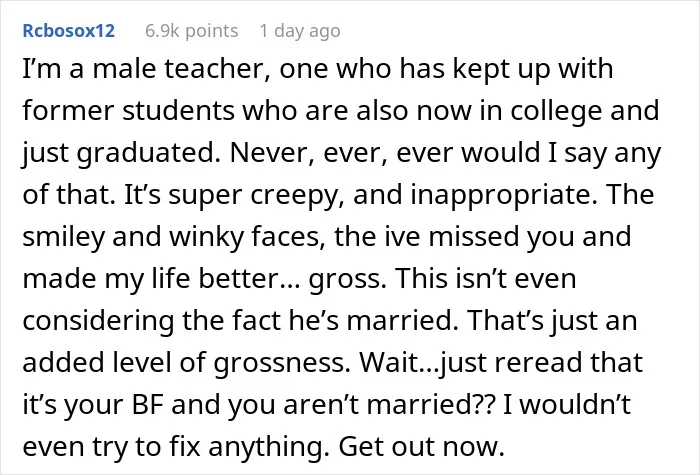
Task: Click the phrase made my life better
Action: pyautogui.click(x=150, y=279)
